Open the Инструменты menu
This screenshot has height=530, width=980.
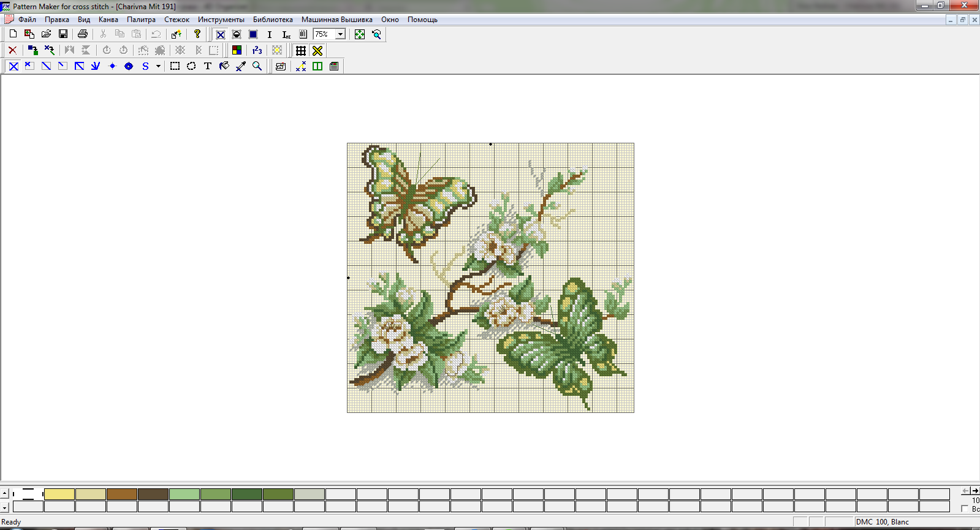pyautogui.click(x=221, y=20)
